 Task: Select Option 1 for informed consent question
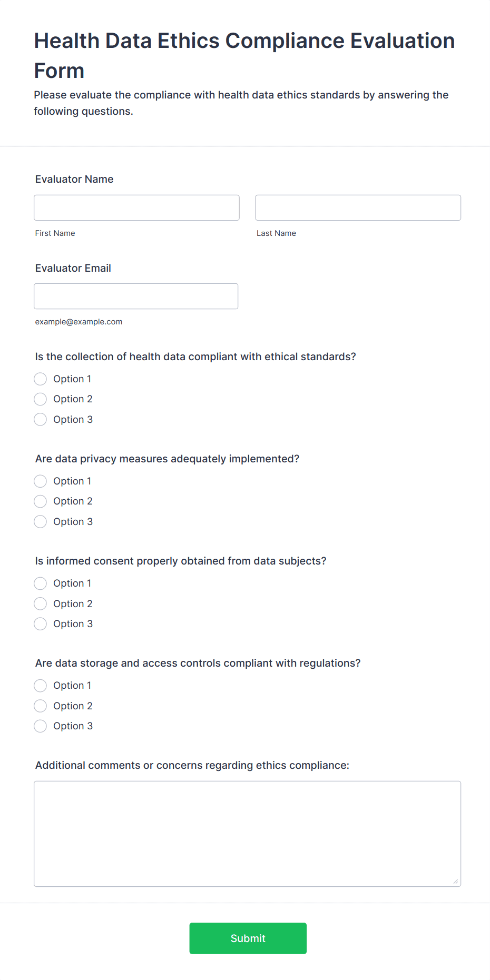point(41,583)
